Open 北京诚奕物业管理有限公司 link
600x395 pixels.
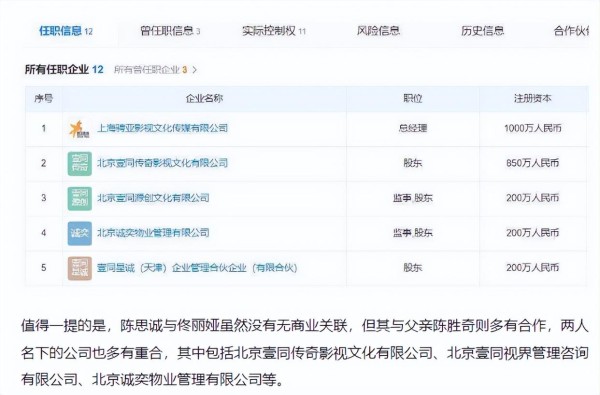tap(153, 233)
